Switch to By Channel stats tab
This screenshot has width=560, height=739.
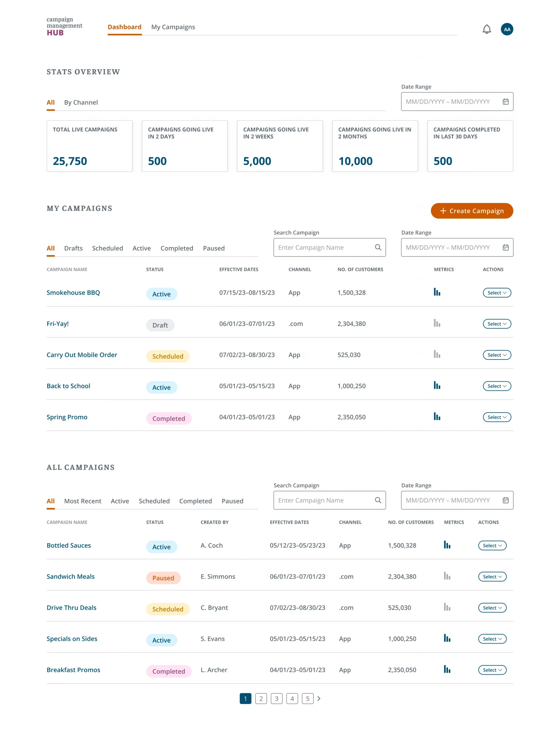81,102
